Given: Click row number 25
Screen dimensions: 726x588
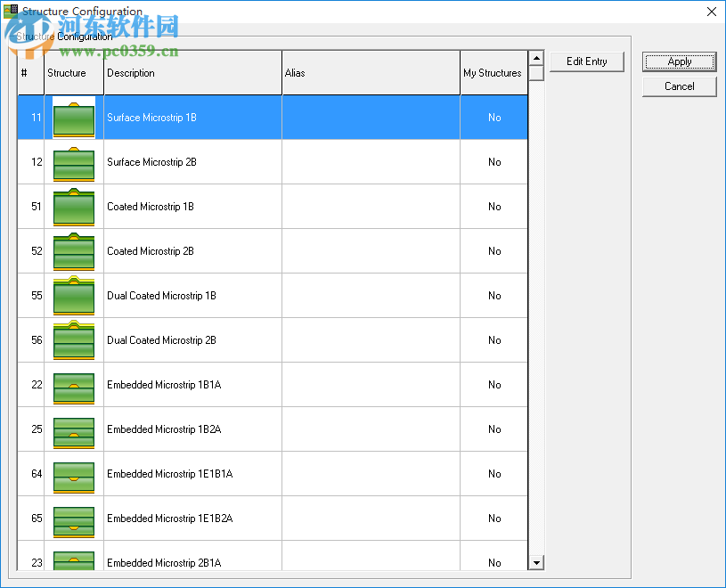Looking at the screenshot, I should [x=37, y=429].
